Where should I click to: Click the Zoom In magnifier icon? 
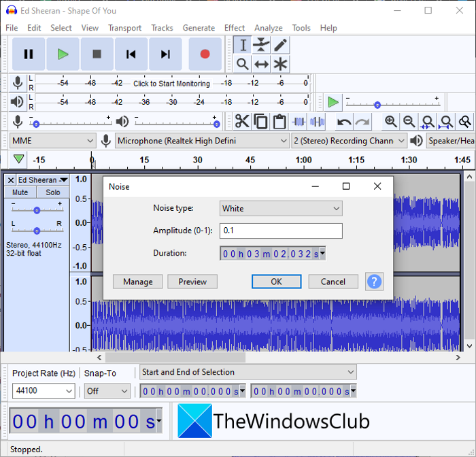[390, 122]
